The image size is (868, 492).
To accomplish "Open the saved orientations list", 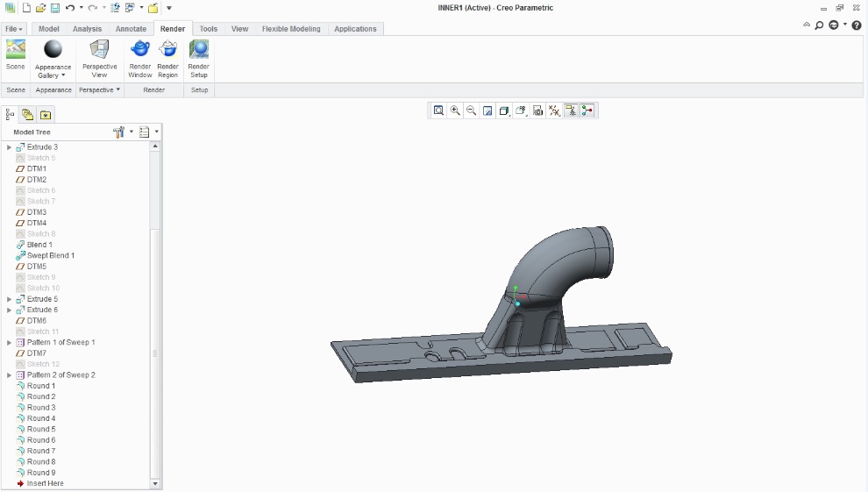I will tap(521, 111).
